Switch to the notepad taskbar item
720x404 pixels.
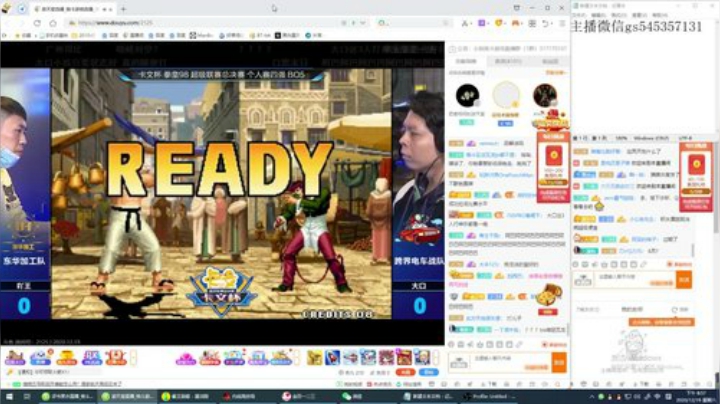429,396
